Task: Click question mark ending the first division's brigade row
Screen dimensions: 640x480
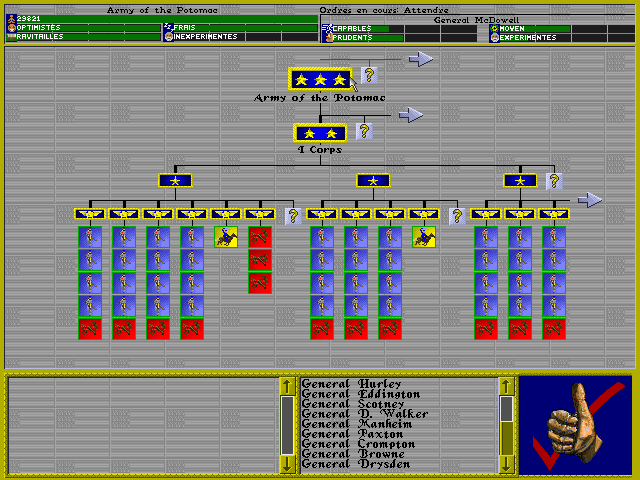Action: 293,216
